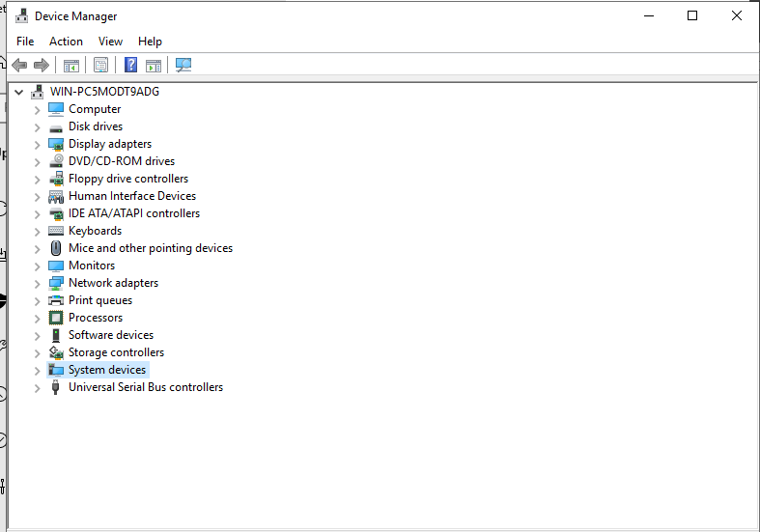Screen dimensions: 760x532
Task: Select the Network adapters label
Action: coord(113,283)
